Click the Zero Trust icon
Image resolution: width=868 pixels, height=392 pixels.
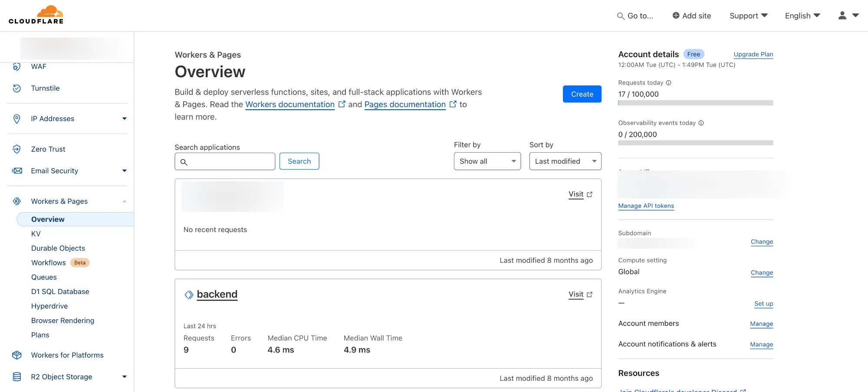click(16, 149)
